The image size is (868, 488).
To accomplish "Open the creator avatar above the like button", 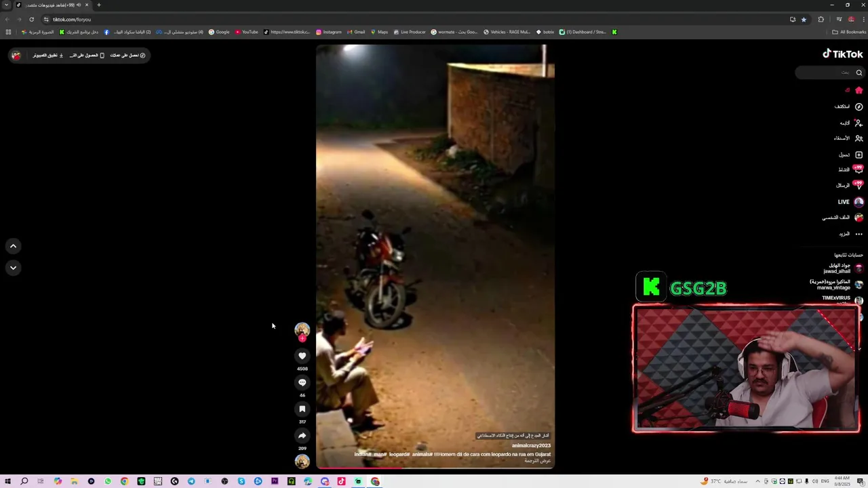I will pyautogui.click(x=302, y=330).
